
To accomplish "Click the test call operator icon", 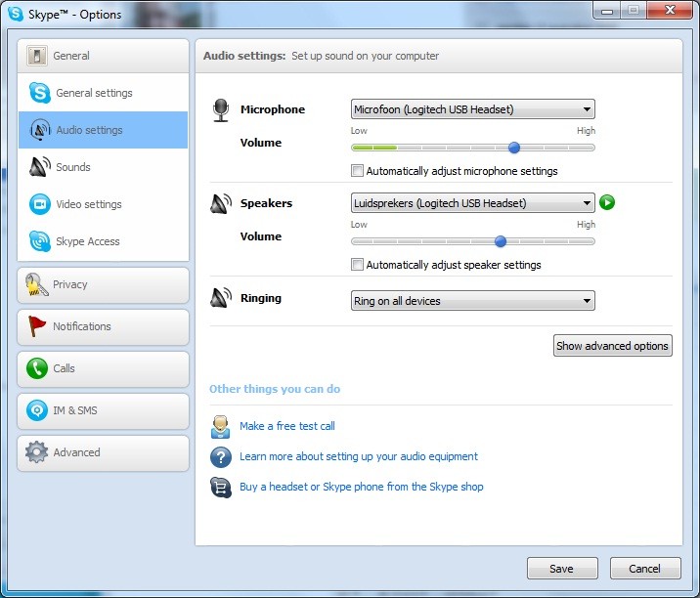I will pos(221,427).
